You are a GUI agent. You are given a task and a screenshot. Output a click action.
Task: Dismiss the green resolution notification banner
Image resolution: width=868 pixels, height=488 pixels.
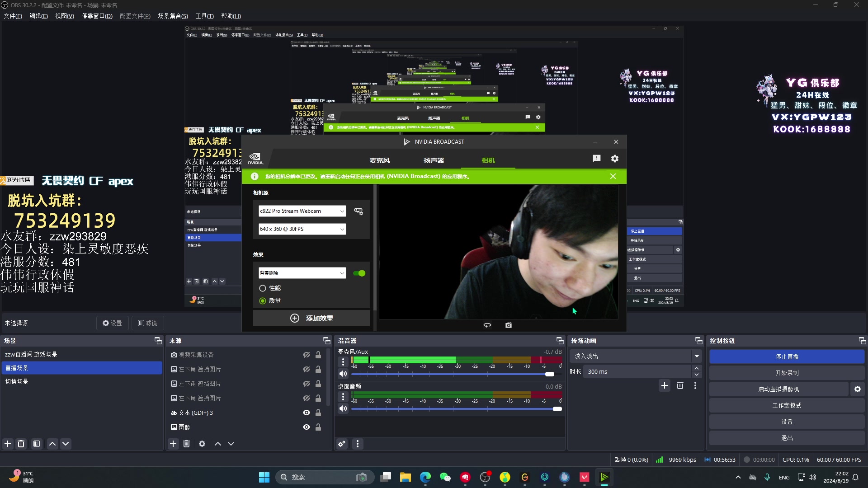(x=613, y=176)
